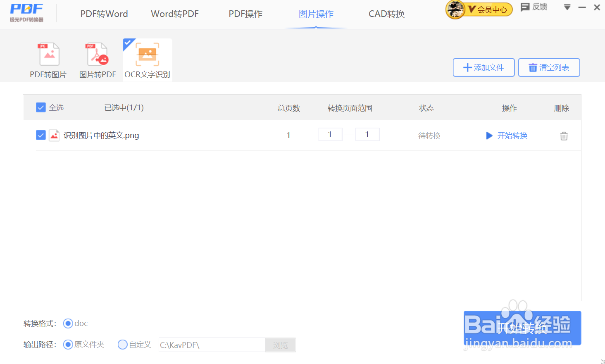Click the 极光PDF转换器 logo
Screen dimensions: 605x364
(26, 12)
